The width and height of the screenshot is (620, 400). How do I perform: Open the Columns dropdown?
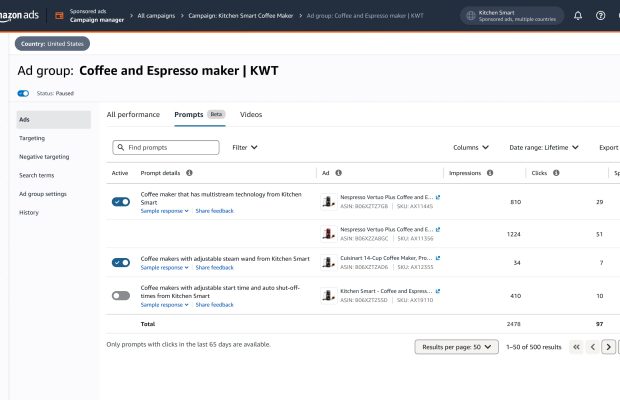point(470,147)
